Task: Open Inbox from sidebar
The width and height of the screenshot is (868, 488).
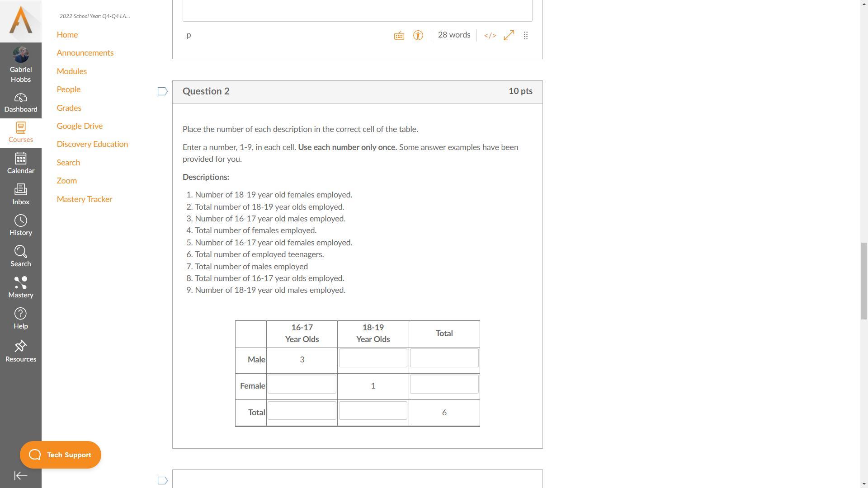Action: coord(21,194)
